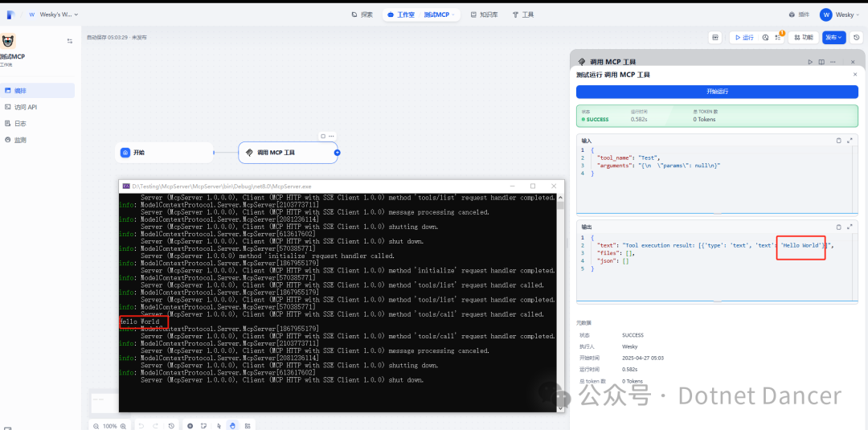
Task: Click the 开始运行 (Start run) button
Action: click(717, 92)
